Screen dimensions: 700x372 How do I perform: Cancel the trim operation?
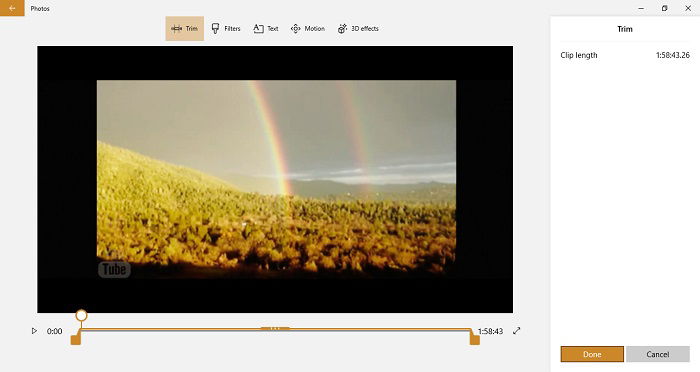(658, 354)
